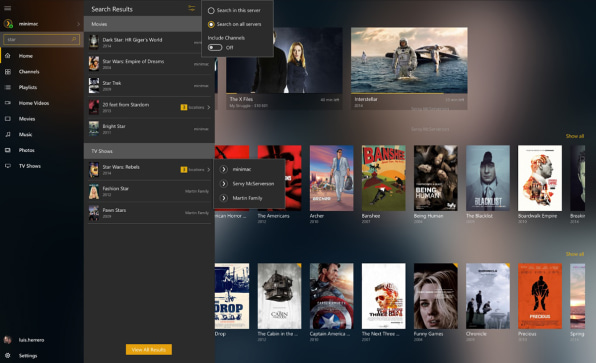Choose Martin Family in locations popup
596x363 pixels.
[247, 198]
